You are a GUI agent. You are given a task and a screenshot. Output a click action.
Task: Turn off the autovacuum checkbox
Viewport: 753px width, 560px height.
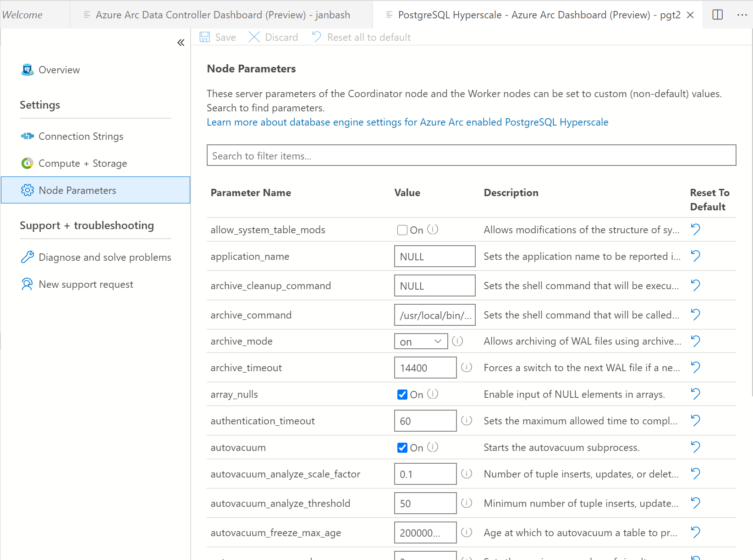[402, 448]
